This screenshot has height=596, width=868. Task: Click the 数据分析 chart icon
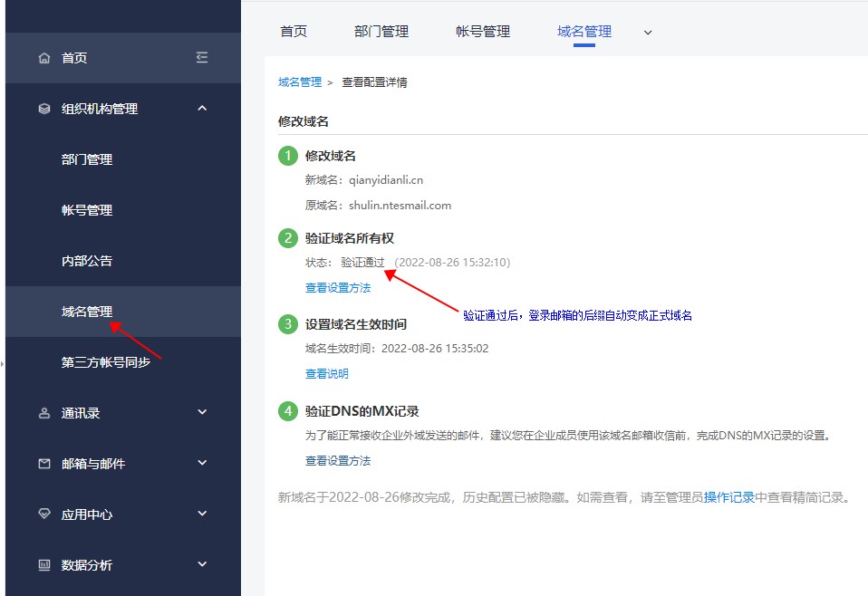44,565
